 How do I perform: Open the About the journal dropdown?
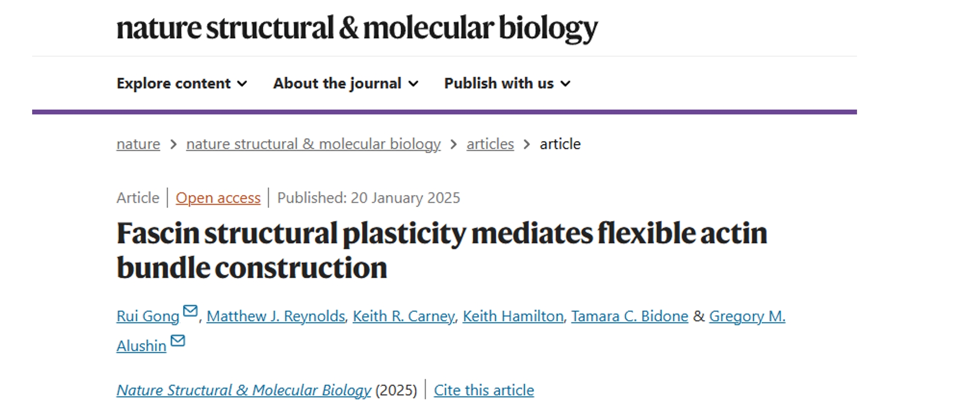346,83
